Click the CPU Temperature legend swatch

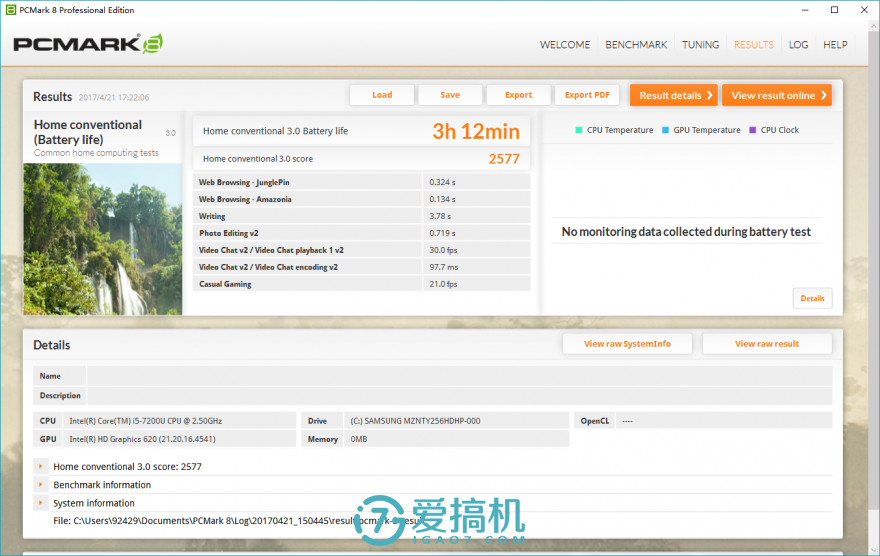[579, 130]
